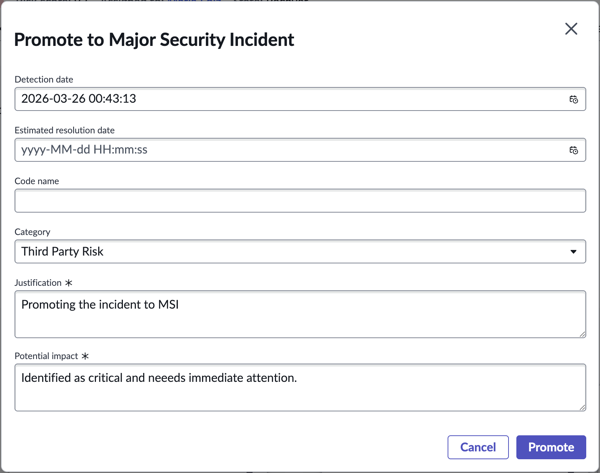Click the Estimated resolution date label
The image size is (600, 473).
pos(64,130)
